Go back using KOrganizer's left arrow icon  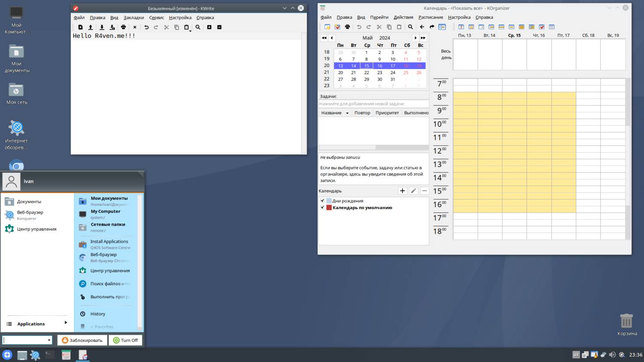coord(422,27)
